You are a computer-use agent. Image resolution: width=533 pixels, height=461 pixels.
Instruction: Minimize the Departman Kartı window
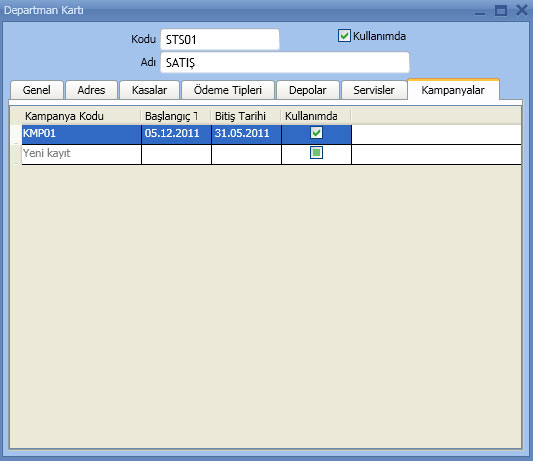(480, 11)
